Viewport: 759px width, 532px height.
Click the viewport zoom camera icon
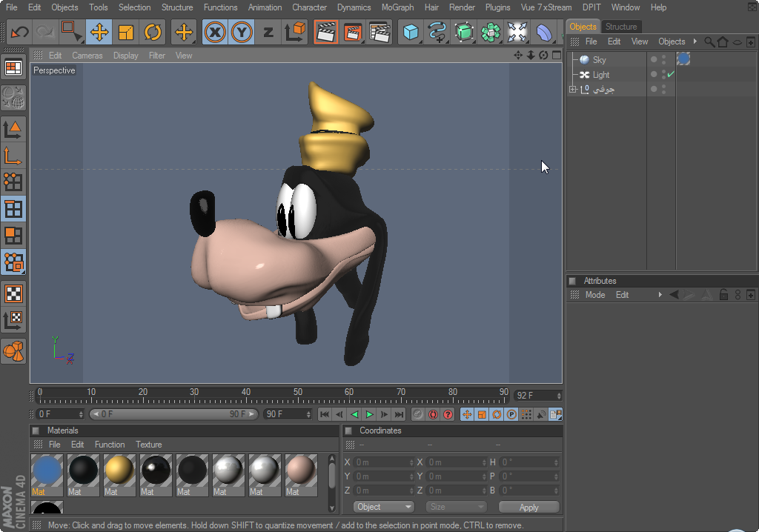531,55
